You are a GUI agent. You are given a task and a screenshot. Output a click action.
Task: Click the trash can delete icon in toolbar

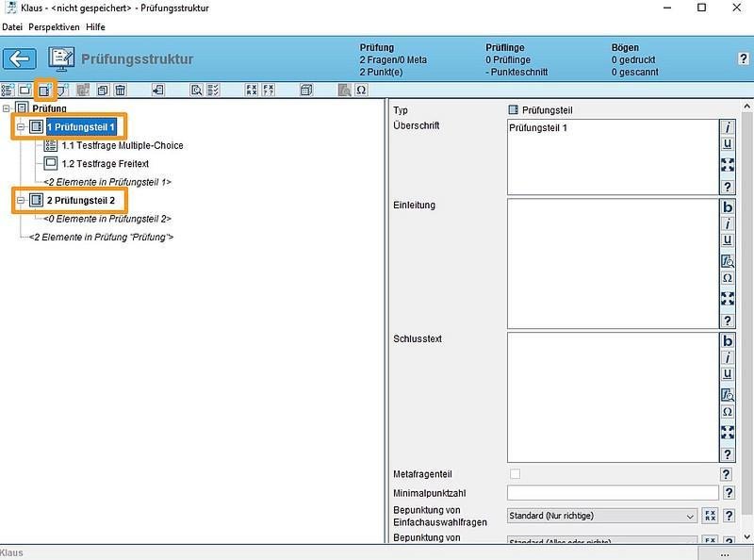click(120, 91)
